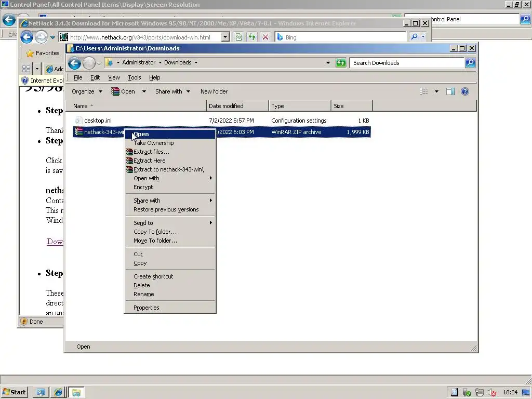The image size is (532, 399).
Task: Open the File menu in Downloads window
Action: [78, 77]
